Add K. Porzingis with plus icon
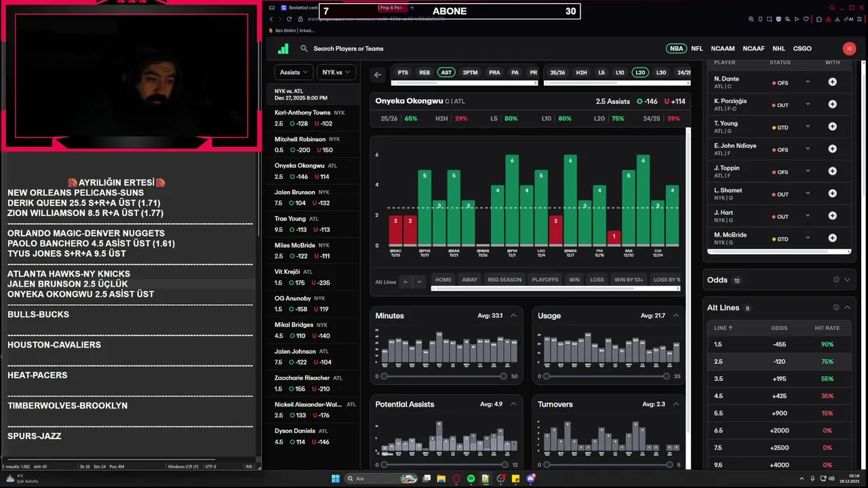 click(832, 104)
